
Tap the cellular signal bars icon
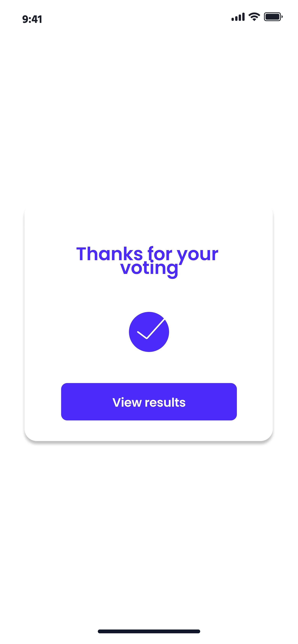(238, 17)
